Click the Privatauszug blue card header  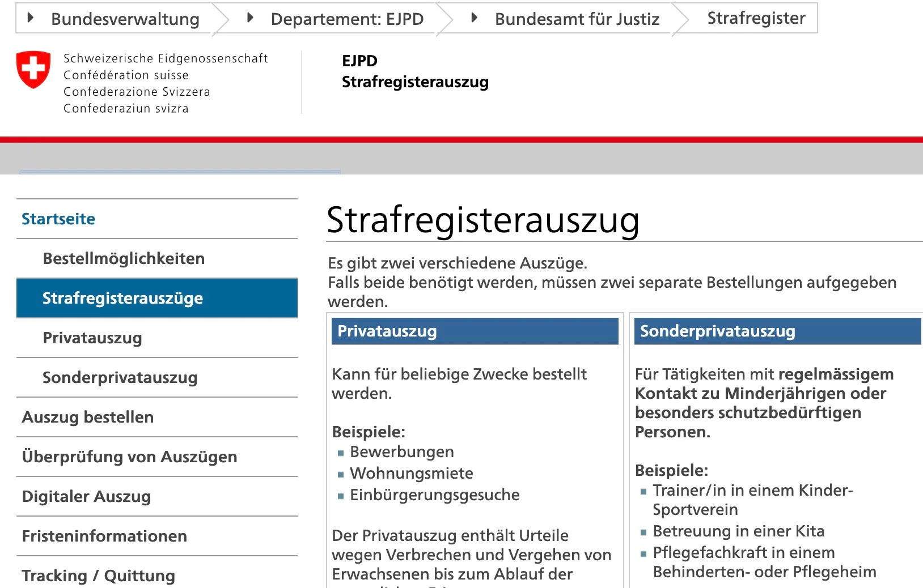tap(475, 331)
